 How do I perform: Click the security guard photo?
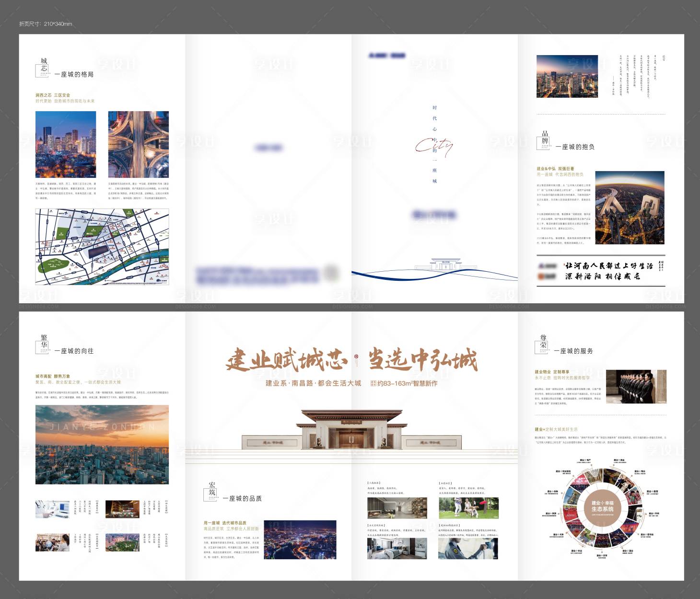click(468, 549)
